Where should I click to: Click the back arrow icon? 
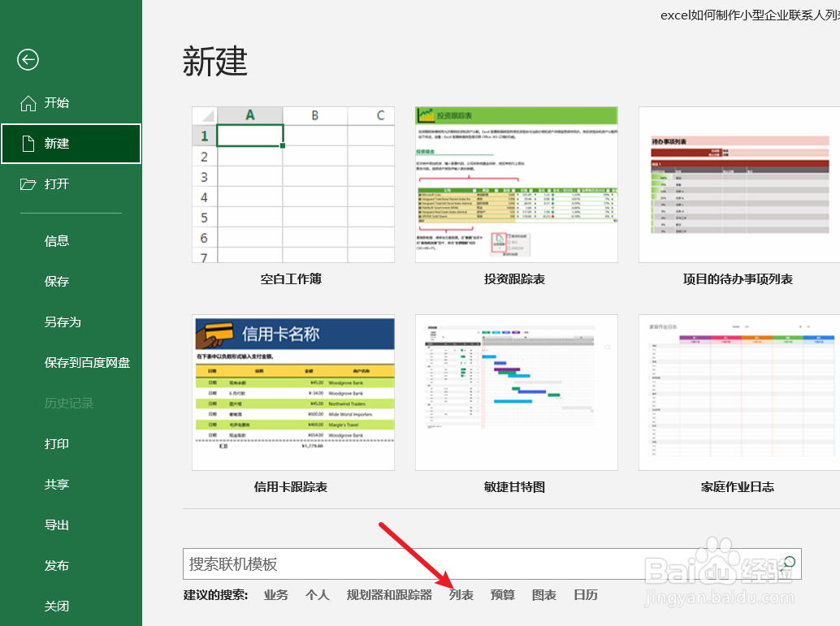[28, 59]
